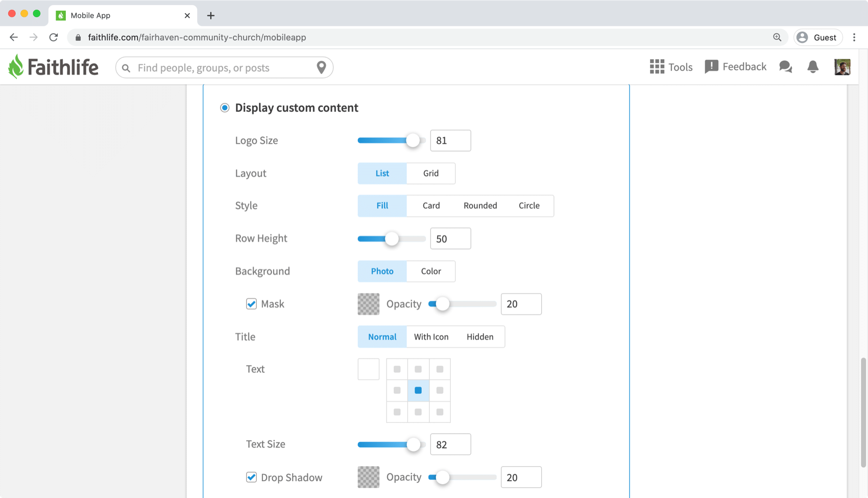
Task: Choose the Circle style
Action: 529,205
